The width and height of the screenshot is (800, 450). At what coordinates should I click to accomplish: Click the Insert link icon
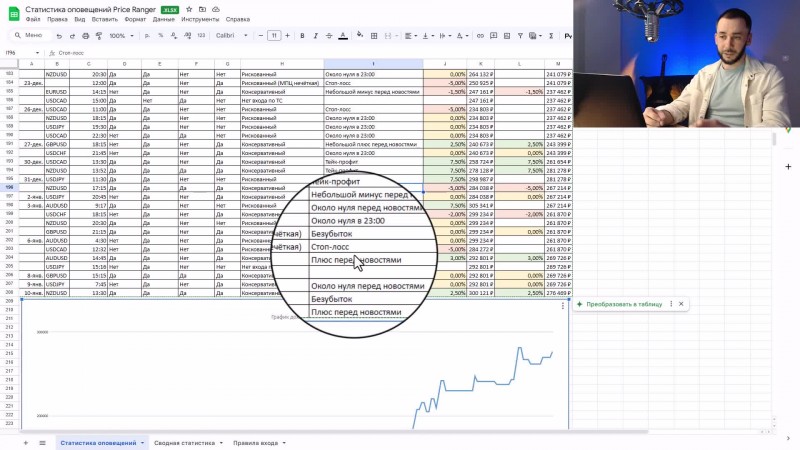[x=480, y=36]
